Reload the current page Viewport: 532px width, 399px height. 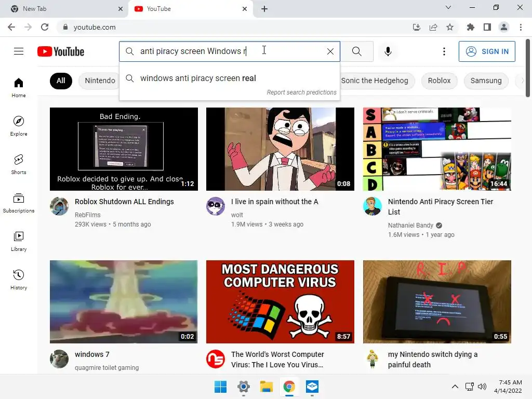point(45,27)
